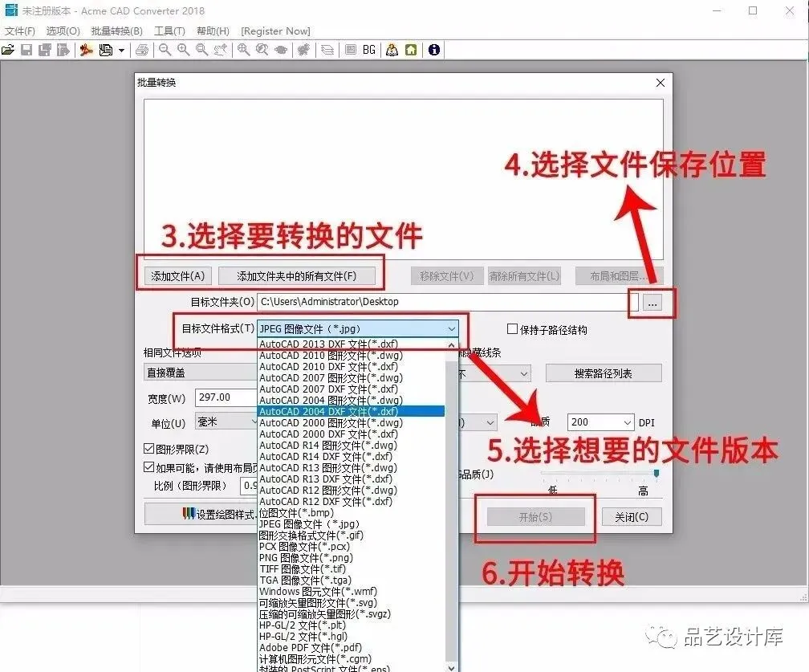
Task: Click the Save disk toolbar icon
Action: [26, 50]
